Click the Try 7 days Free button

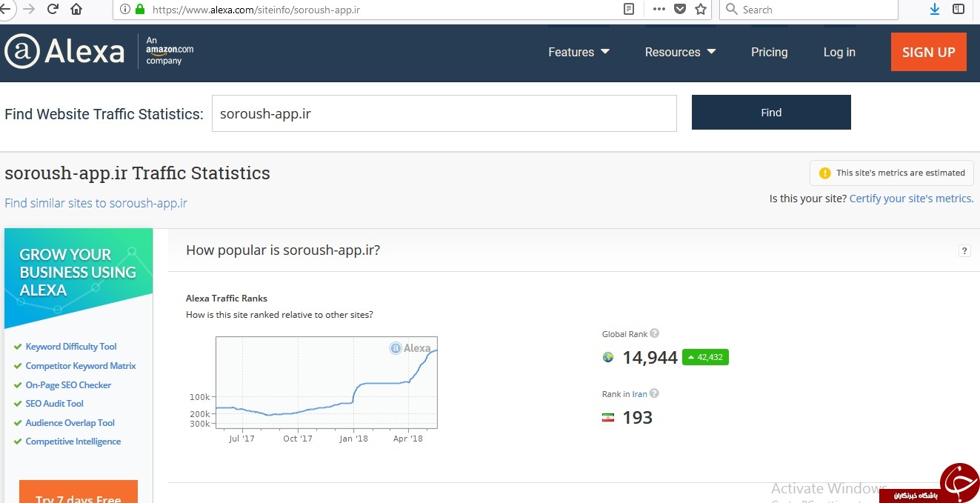coord(79,493)
